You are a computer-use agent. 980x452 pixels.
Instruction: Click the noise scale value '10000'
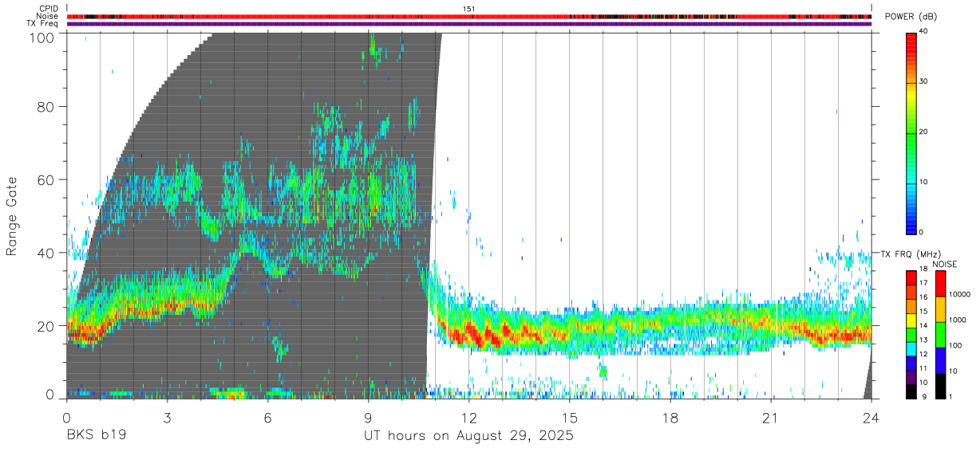click(960, 295)
